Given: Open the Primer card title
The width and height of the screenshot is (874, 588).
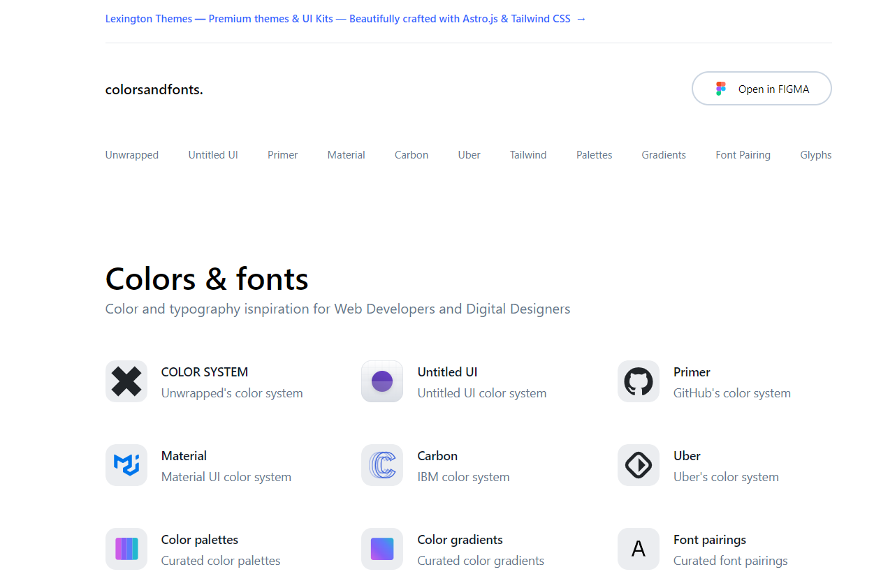Looking at the screenshot, I should point(692,372).
